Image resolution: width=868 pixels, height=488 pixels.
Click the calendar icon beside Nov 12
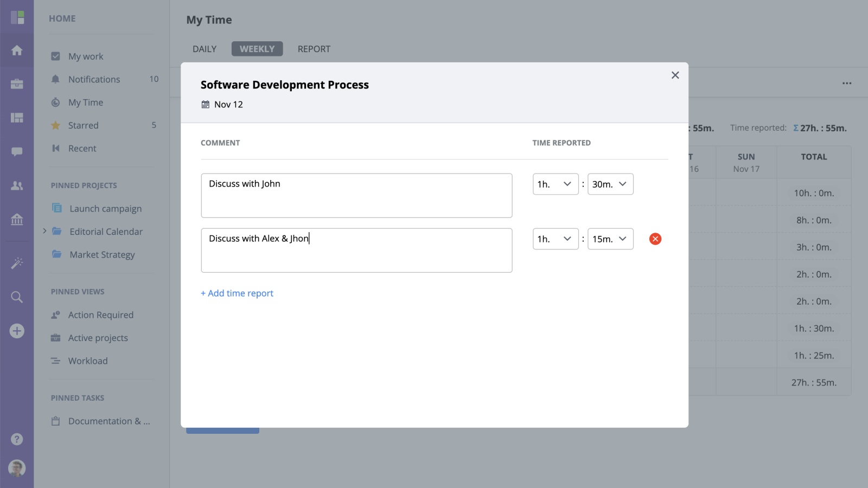coord(206,104)
